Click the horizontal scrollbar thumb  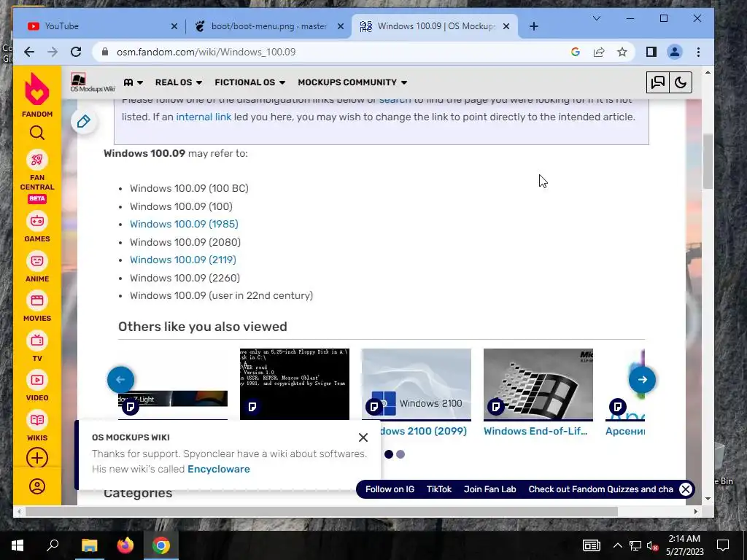[322, 511]
